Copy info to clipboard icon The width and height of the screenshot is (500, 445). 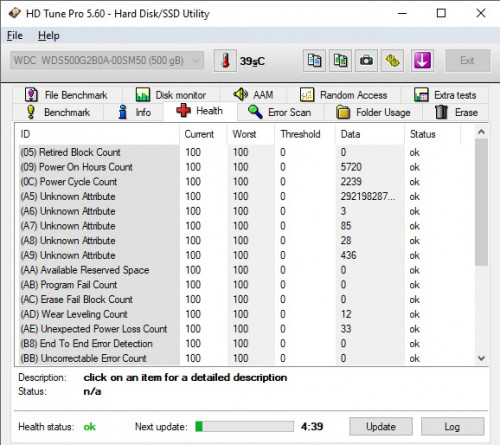pyautogui.click(x=314, y=61)
